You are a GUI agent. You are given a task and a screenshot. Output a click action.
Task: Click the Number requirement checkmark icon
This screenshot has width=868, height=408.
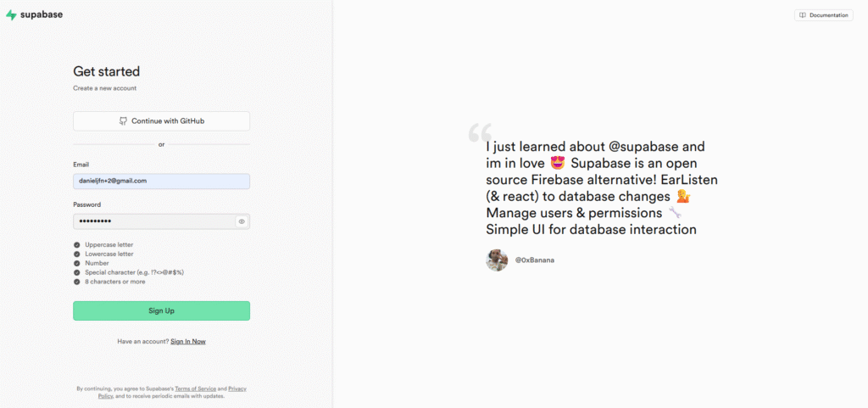point(77,263)
